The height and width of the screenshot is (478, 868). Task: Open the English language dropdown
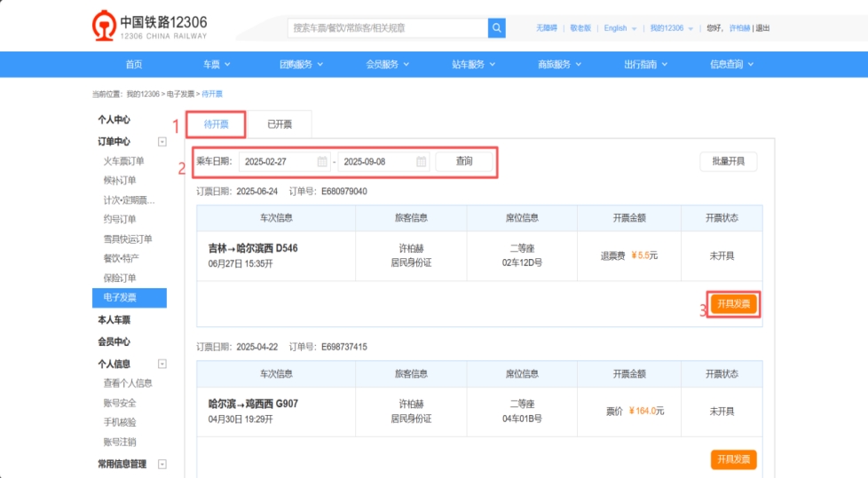620,28
